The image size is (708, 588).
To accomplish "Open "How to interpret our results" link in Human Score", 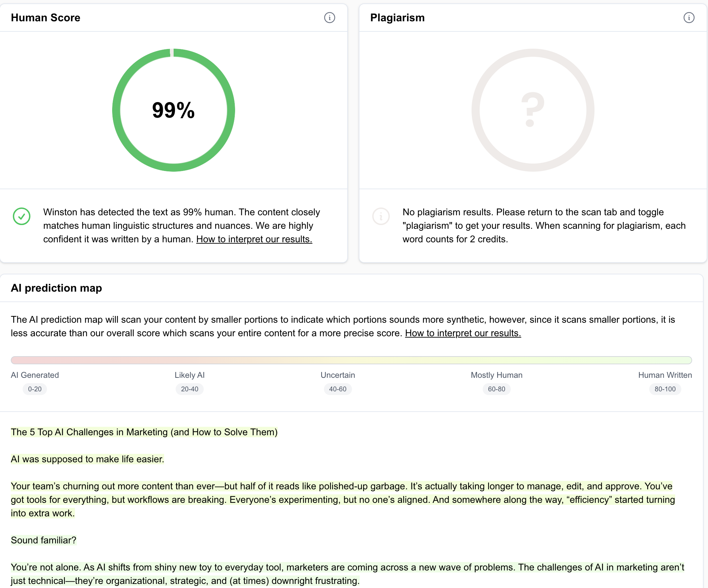I will tap(254, 239).
